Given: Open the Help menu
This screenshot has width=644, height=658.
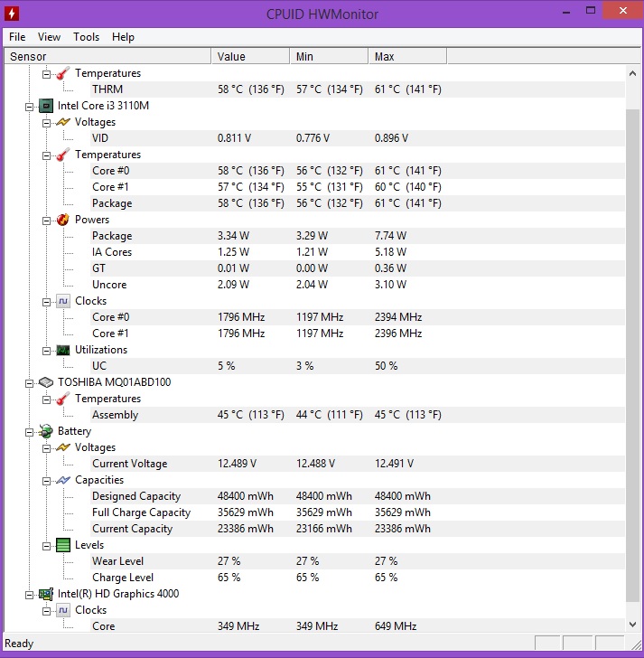Looking at the screenshot, I should click(123, 37).
